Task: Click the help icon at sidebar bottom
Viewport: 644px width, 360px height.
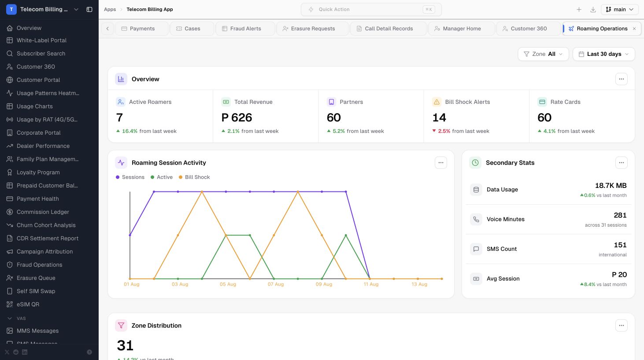Action: pos(89,352)
